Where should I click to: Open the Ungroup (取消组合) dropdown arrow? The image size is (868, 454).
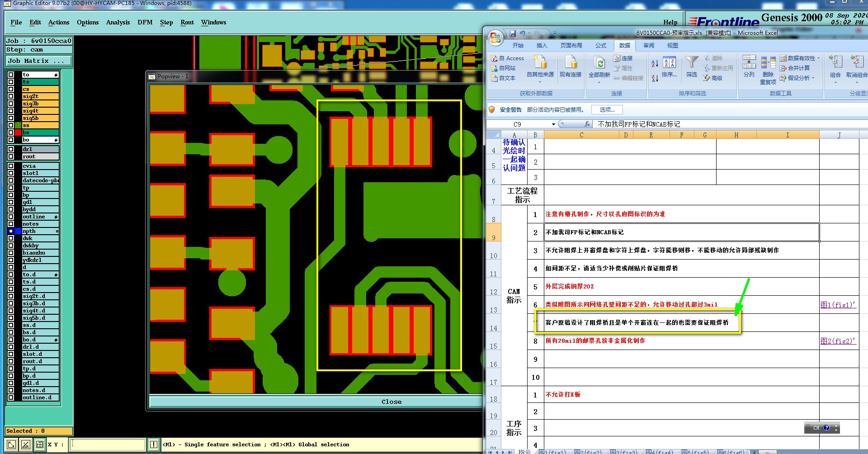pyautogui.click(x=857, y=82)
